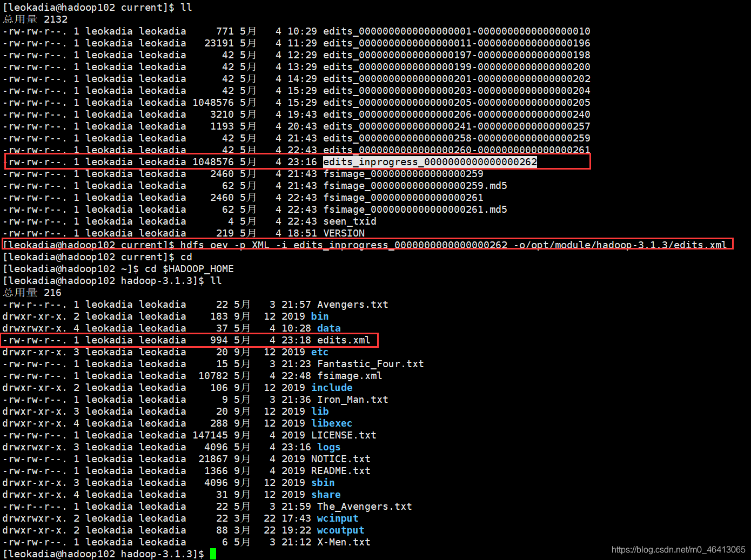751x560 pixels.
Task: Click the size 147145 of LICENSE.txt
Action: coord(210,435)
